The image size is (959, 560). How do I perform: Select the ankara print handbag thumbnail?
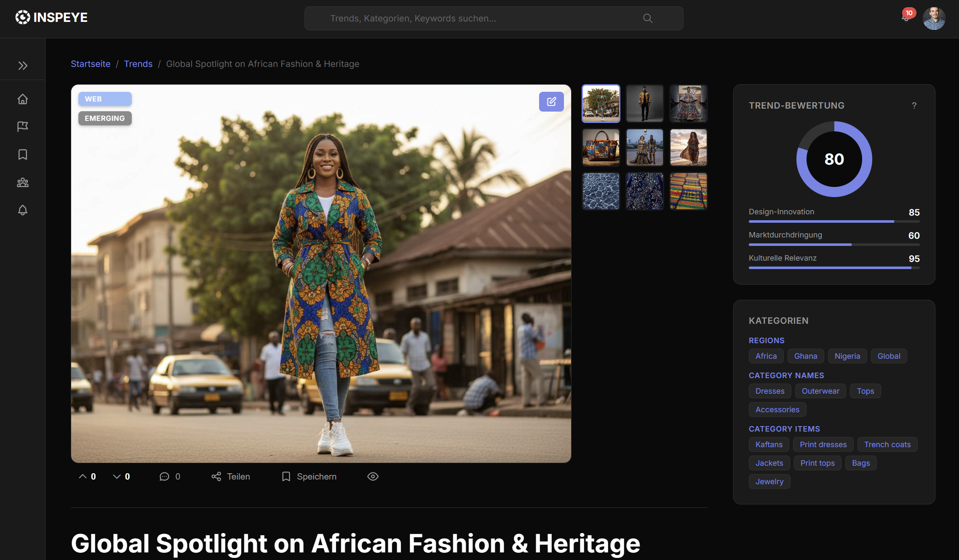(601, 147)
